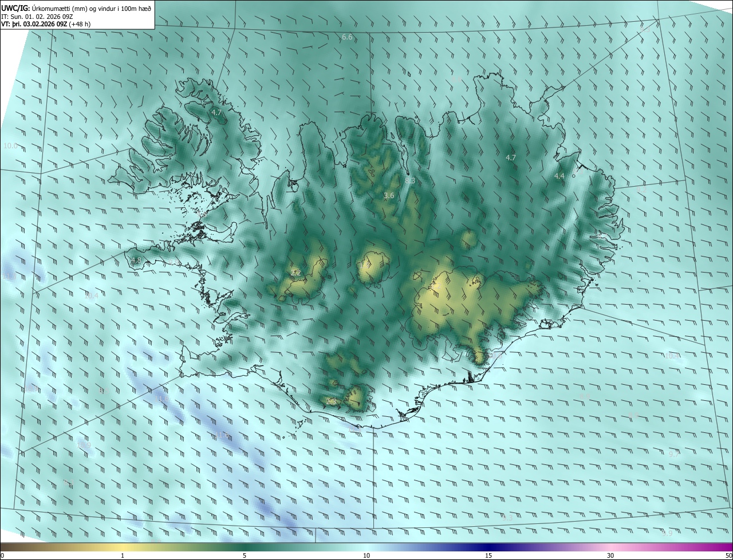733x560 pixels.
Task: Click the 2.2 value label on the western glacier
Action: 295,273
